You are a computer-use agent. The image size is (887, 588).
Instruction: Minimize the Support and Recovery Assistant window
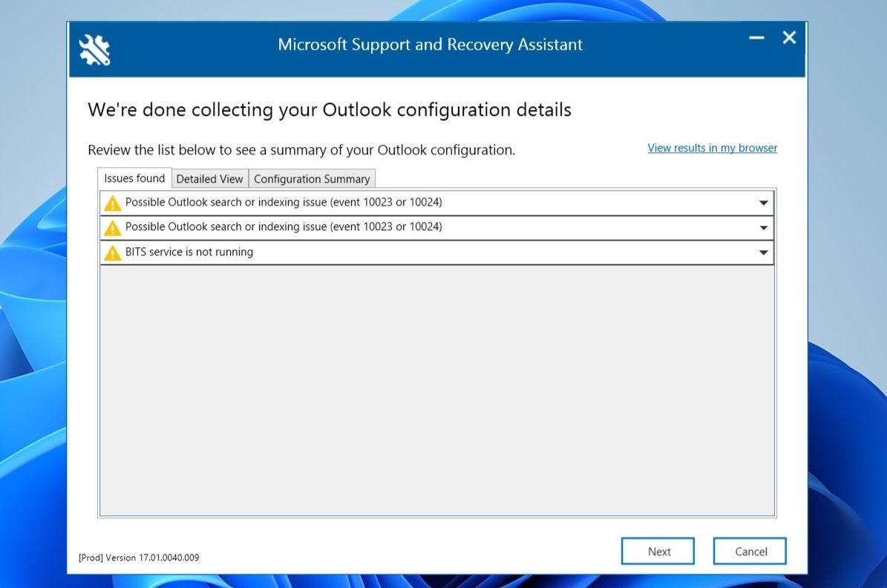point(756,38)
